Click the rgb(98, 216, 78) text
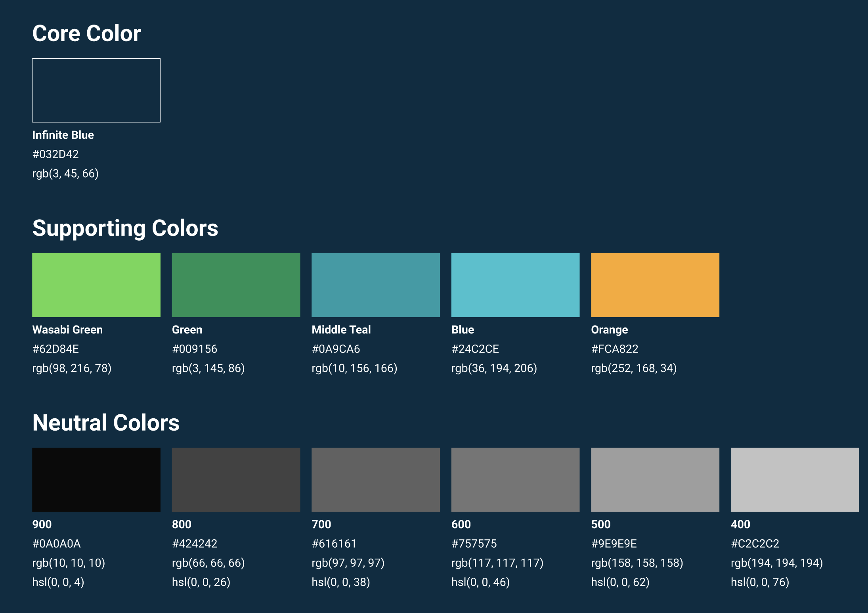868x613 pixels. 72,368
